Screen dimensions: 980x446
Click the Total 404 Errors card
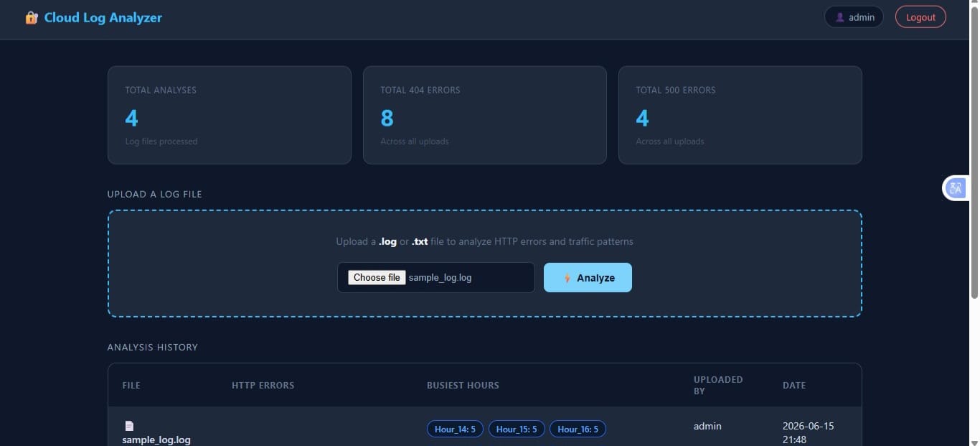pyautogui.click(x=485, y=115)
